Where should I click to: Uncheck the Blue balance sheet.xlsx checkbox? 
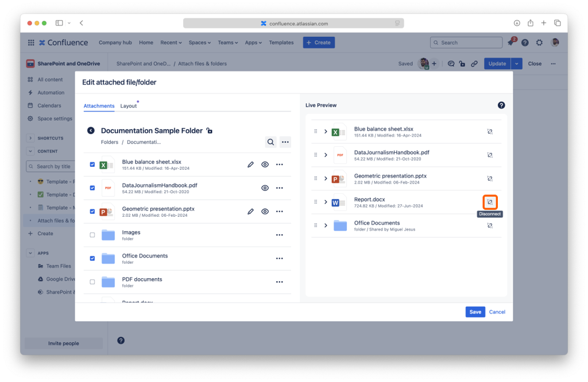(92, 165)
